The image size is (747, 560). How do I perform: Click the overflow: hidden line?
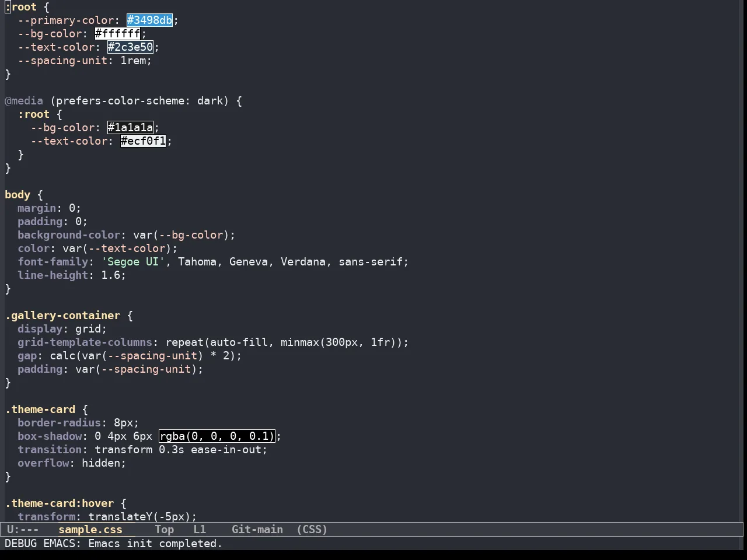click(x=72, y=463)
